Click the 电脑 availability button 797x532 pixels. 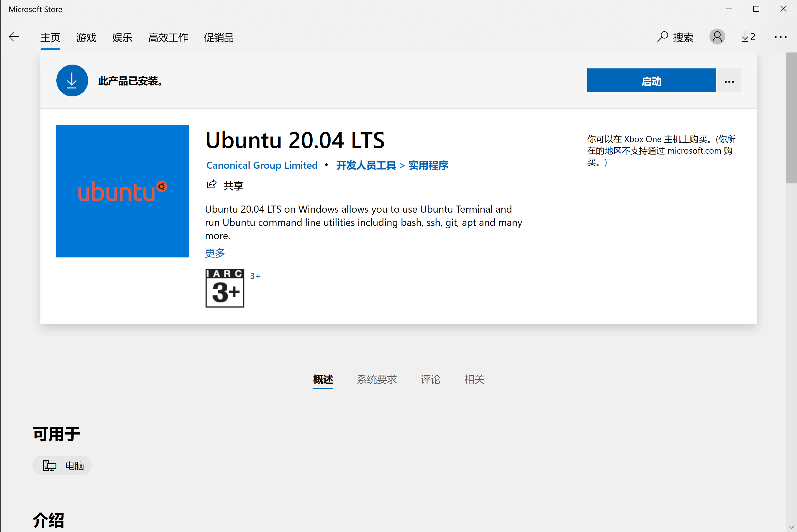tap(62, 465)
